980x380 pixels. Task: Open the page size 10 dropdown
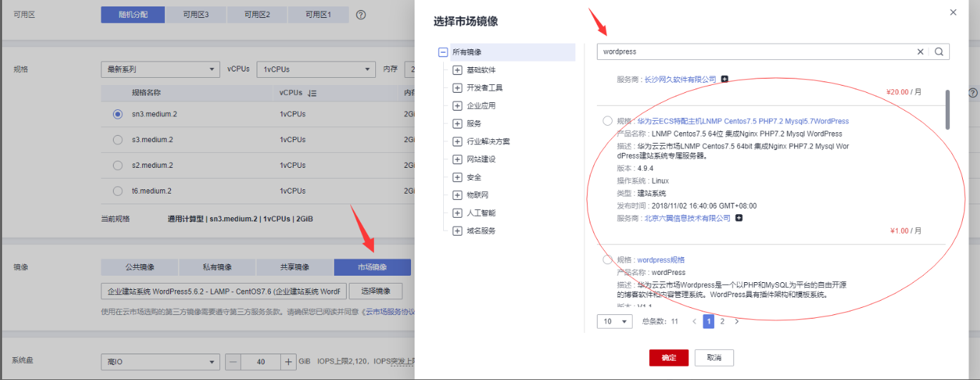click(x=615, y=321)
